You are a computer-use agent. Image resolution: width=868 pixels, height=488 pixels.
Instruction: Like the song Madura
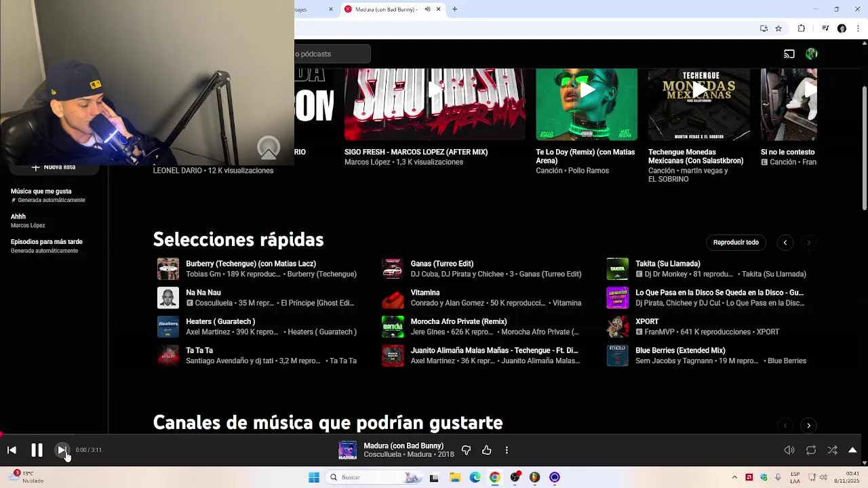(x=486, y=450)
